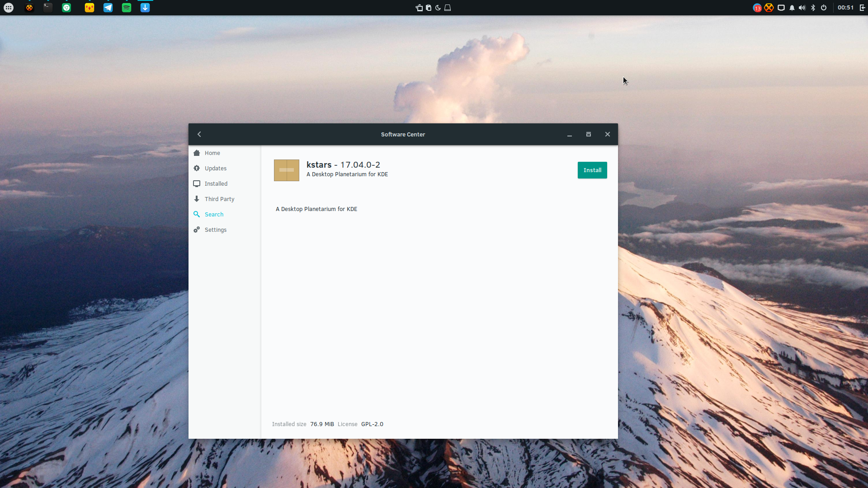Click the "GPL-2.0" license value
The image size is (868, 488).
pos(372,424)
